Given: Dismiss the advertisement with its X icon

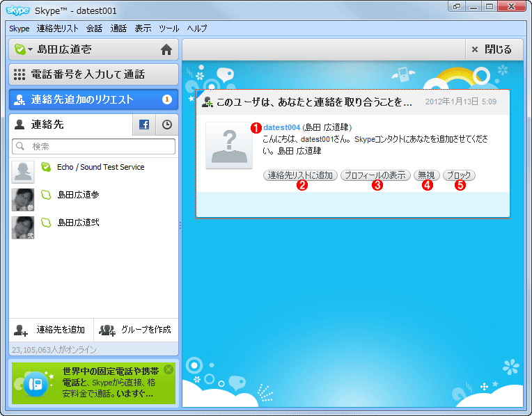Looking at the screenshot, I should (x=169, y=369).
